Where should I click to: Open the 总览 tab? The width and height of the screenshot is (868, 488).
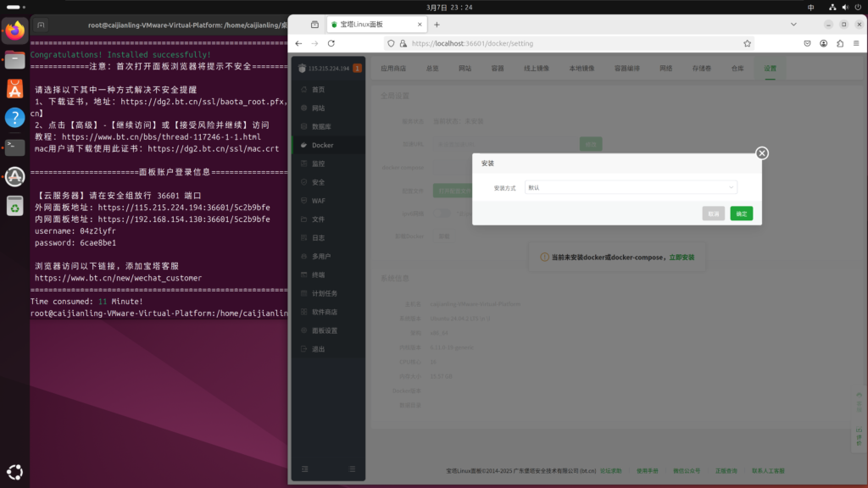tap(432, 68)
